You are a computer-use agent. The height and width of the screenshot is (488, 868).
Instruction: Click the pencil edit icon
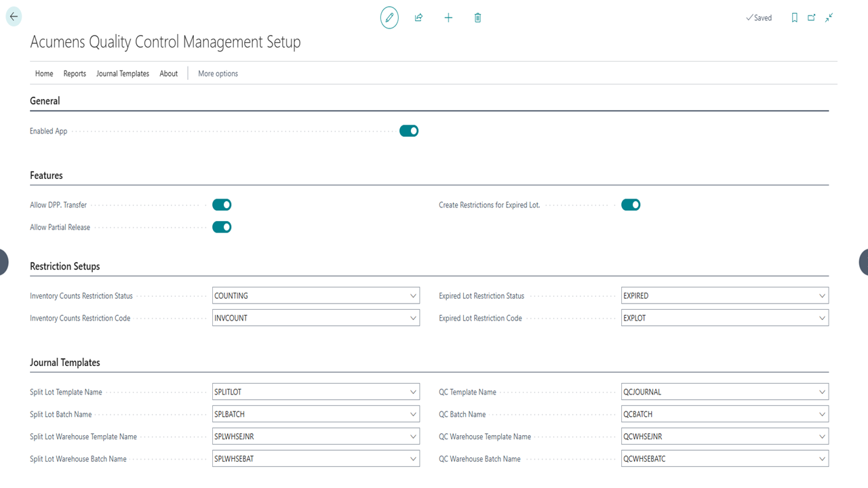[x=389, y=18]
